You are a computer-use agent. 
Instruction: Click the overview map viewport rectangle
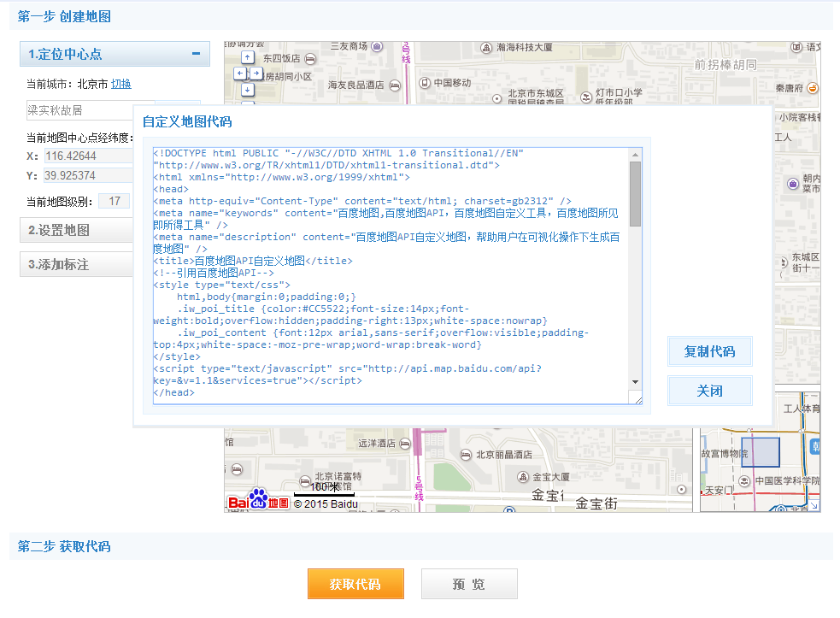761,451
